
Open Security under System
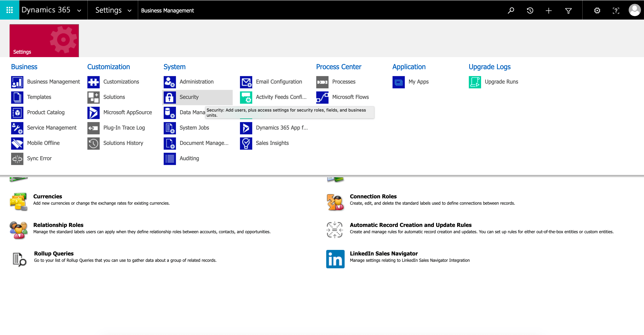[x=197, y=97]
